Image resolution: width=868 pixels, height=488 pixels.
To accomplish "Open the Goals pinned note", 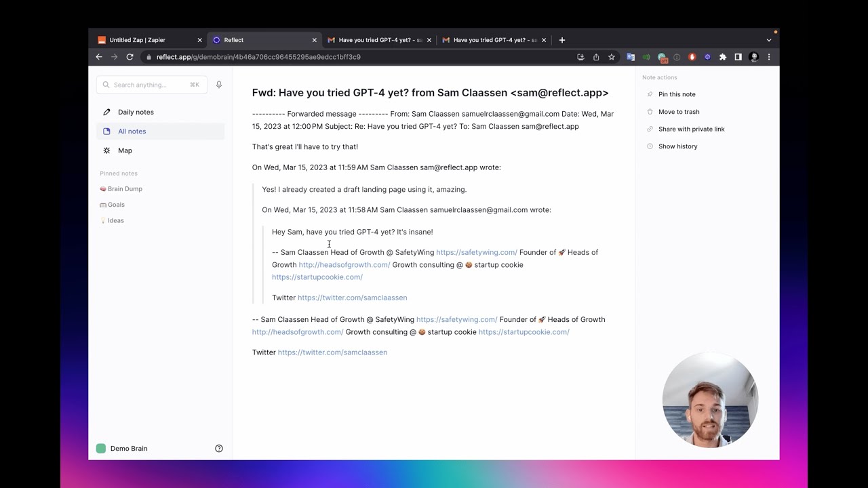I will 112,205.
